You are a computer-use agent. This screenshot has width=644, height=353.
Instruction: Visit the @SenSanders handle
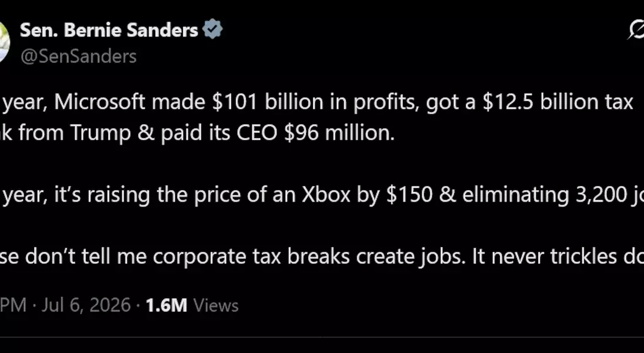78,56
